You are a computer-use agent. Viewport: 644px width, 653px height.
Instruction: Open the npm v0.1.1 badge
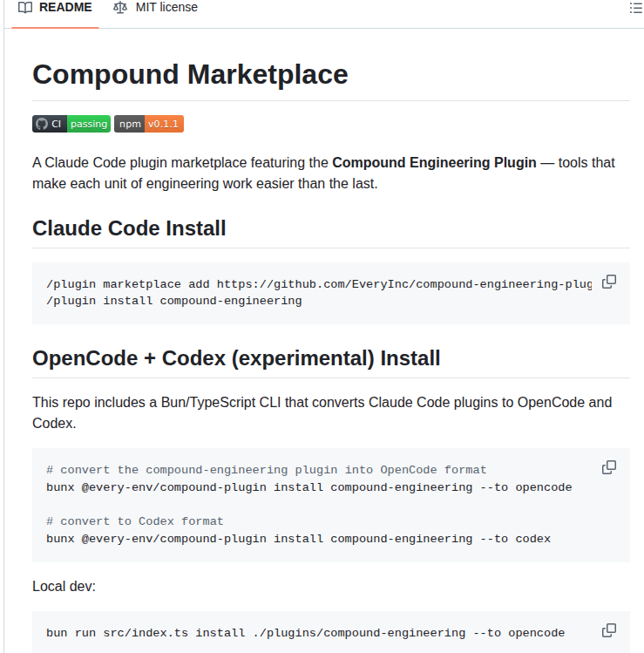pyautogui.click(x=149, y=124)
